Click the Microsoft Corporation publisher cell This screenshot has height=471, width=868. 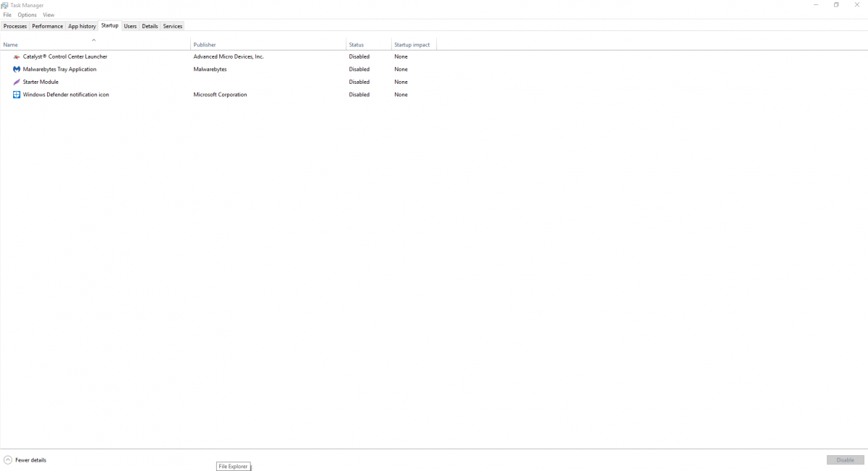click(220, 95)
